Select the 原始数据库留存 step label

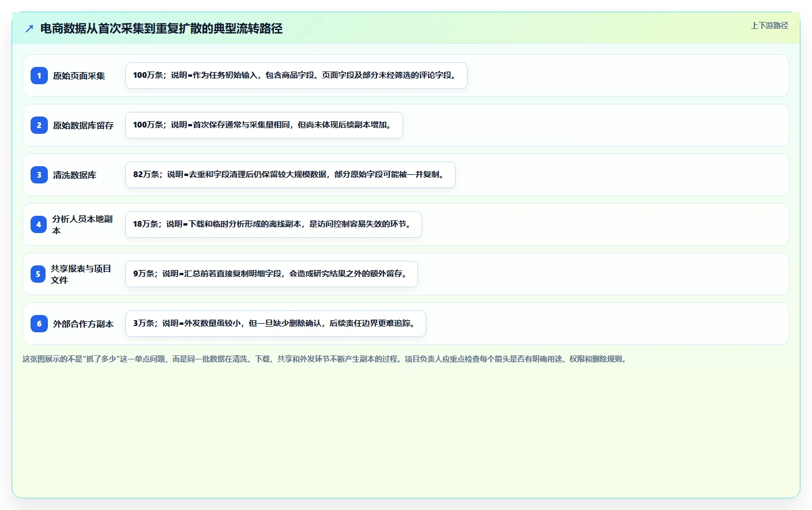click(x=83, y=125)
